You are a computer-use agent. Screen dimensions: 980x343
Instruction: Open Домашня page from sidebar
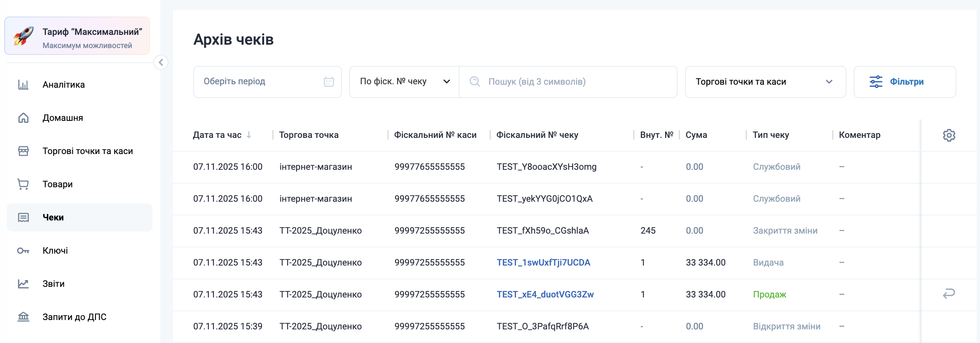pyautogui.click(x=63, y=118)
